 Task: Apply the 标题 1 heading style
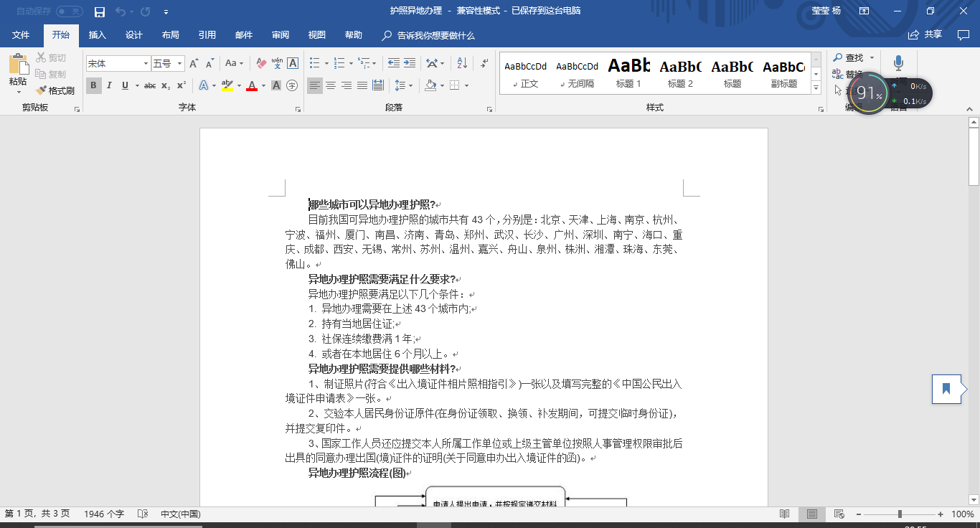point(629,72)
